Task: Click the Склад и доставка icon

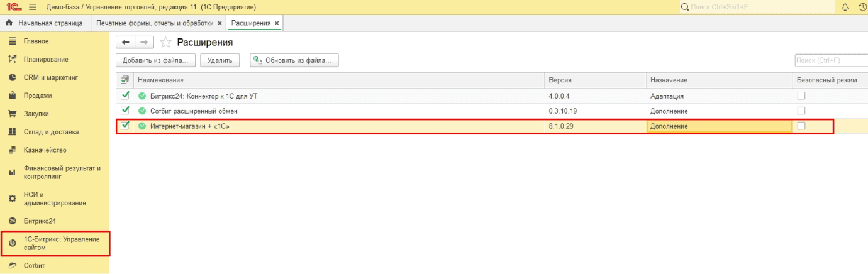Action: point(11,132)
